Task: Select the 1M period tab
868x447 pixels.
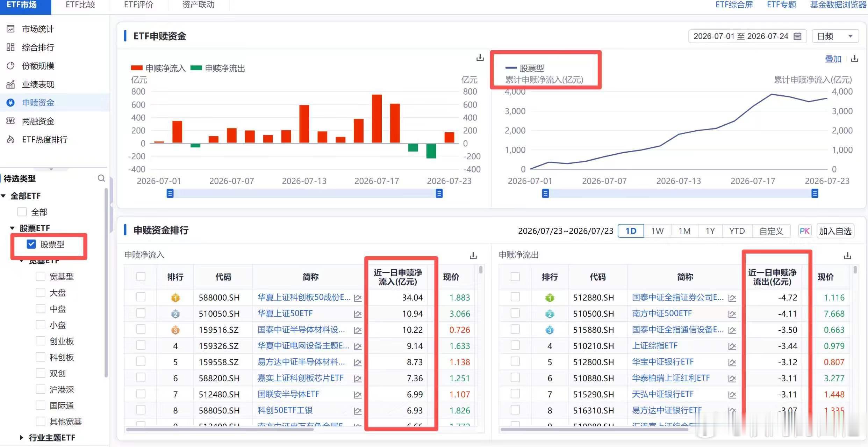Action: (684, 231)
